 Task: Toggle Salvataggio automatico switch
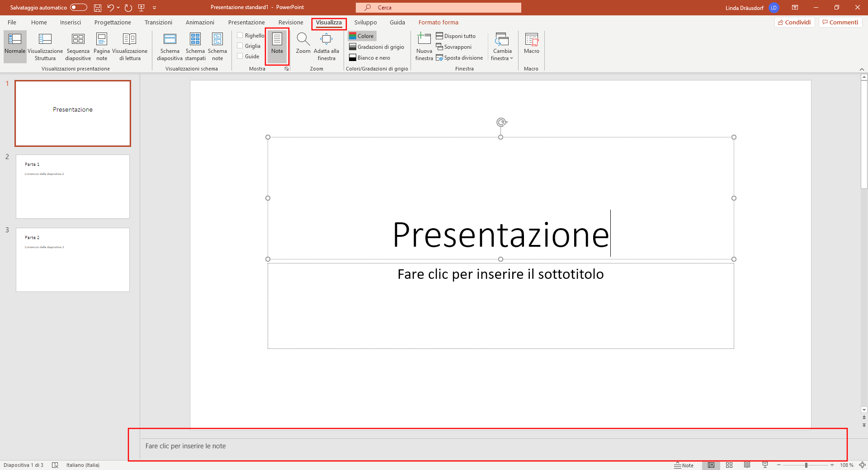click(79, 7)
